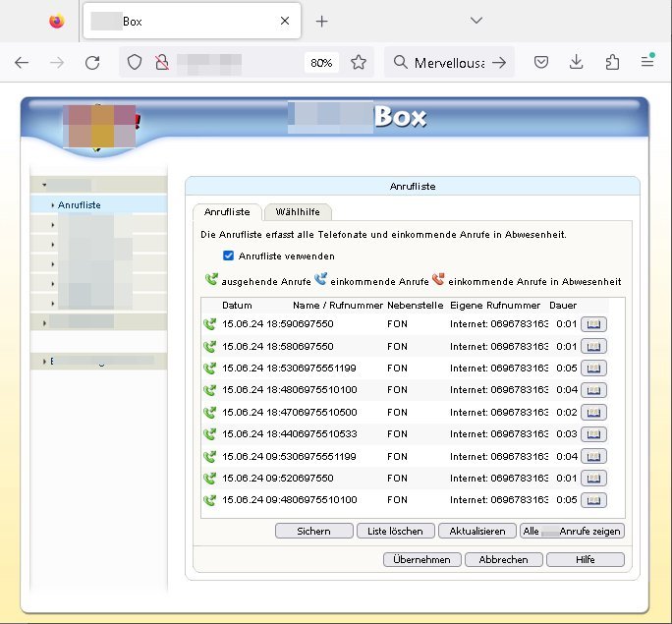Click the Datum column header
This screenshot has width=672, height=624.
click(x=237, y=306)
